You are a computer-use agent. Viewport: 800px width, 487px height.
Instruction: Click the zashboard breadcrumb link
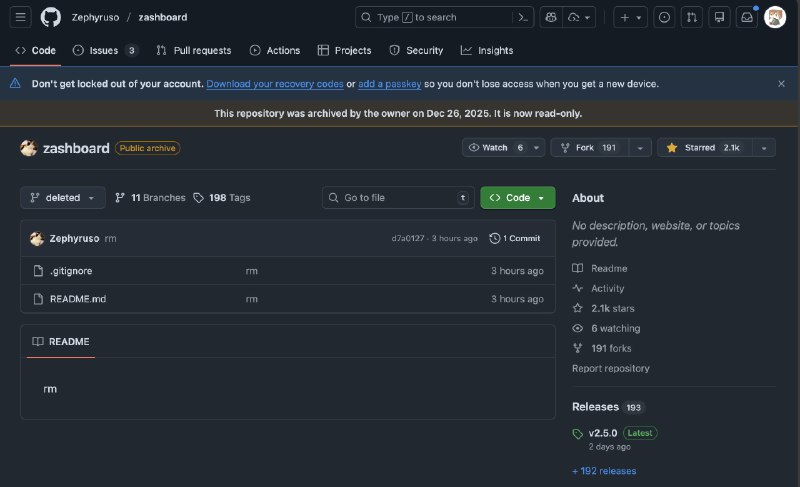coord(163,17)
